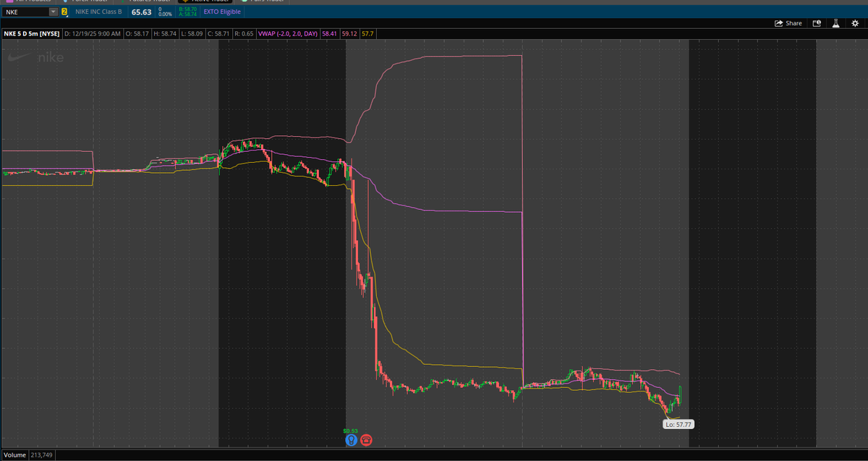Click the L: 58.09 low value
Viewport: 868px width, 461px height.
pyautogui.click(x=191, y=34)
